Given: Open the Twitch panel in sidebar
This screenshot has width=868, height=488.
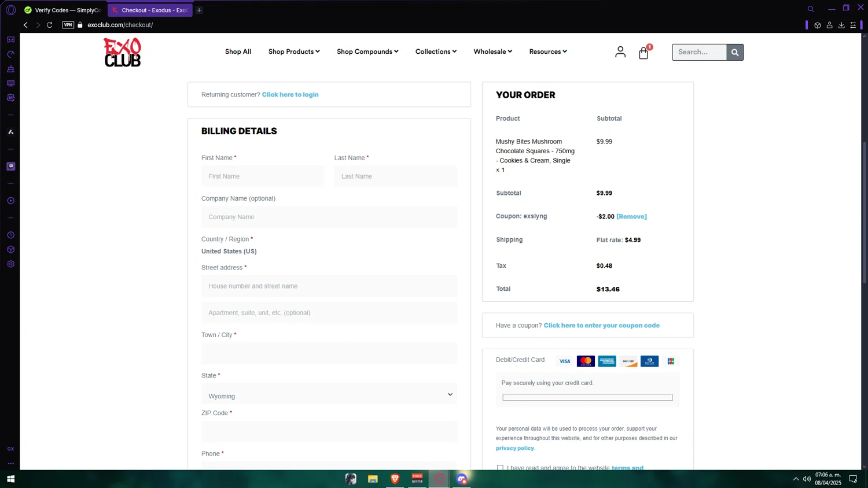Looking at the screenshot, I should [x=10, y=167].
